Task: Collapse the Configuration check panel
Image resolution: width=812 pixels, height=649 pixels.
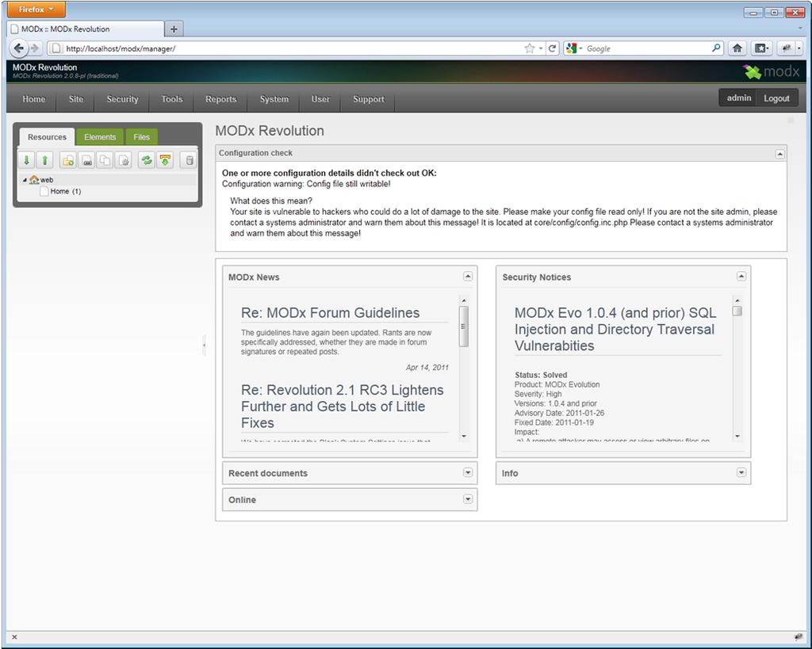Action: tap(780, 154)
